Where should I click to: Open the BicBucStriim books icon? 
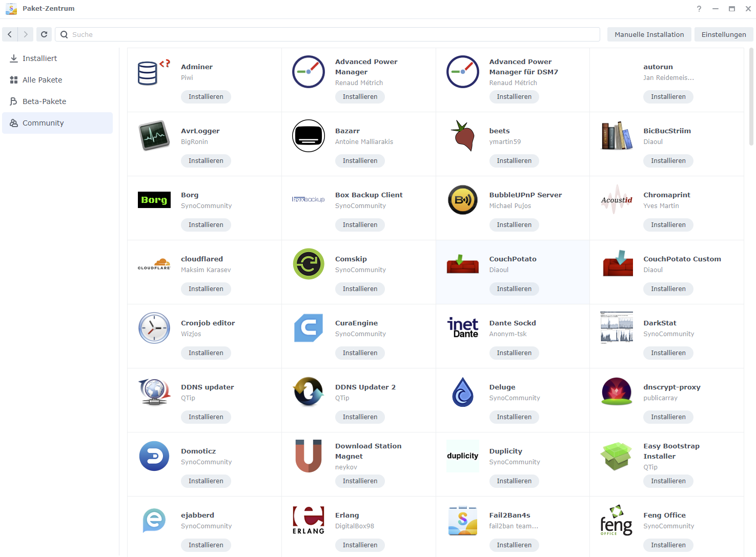click(x=617, y=136)
